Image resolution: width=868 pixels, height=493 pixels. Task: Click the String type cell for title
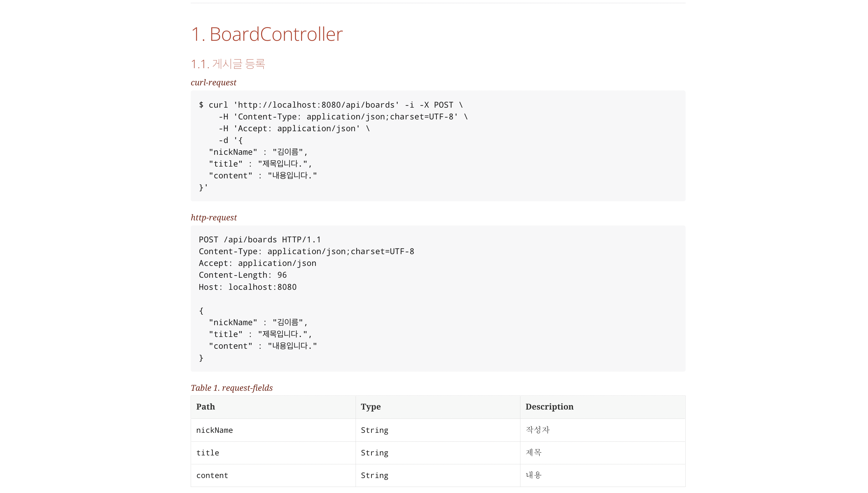374,453
